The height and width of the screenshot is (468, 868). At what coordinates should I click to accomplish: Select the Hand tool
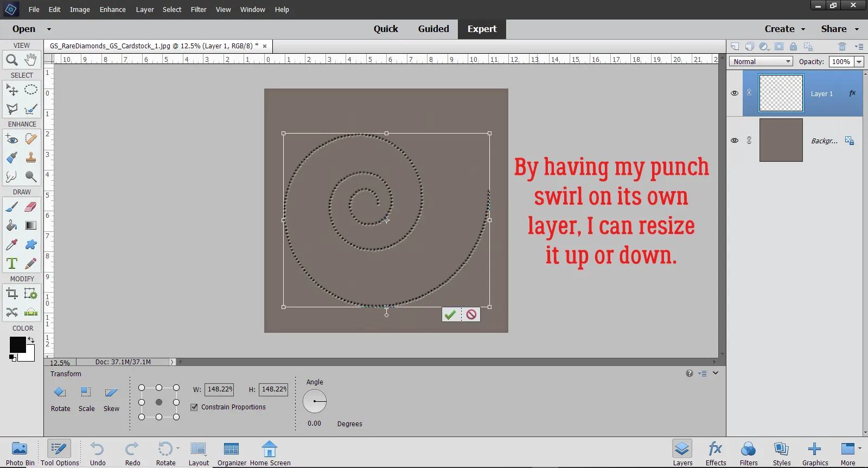coord(31,60)
